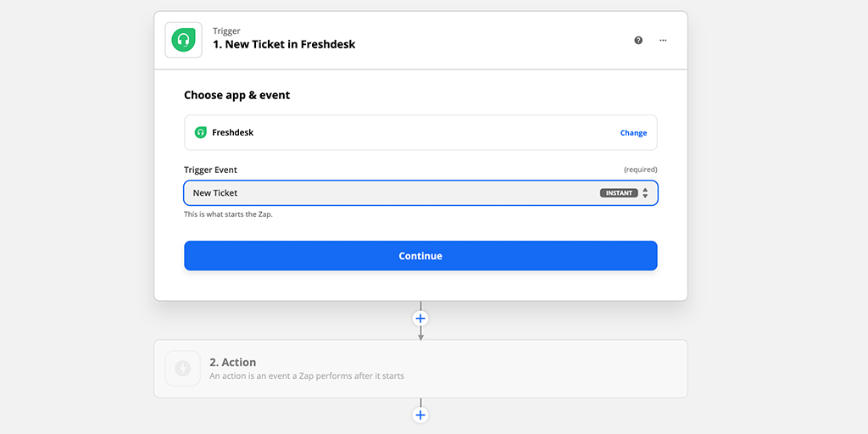The image size is (868, 434).
Task: Click the 'This is what starts the Zap.' hint
Action: [x=228, y=214]
